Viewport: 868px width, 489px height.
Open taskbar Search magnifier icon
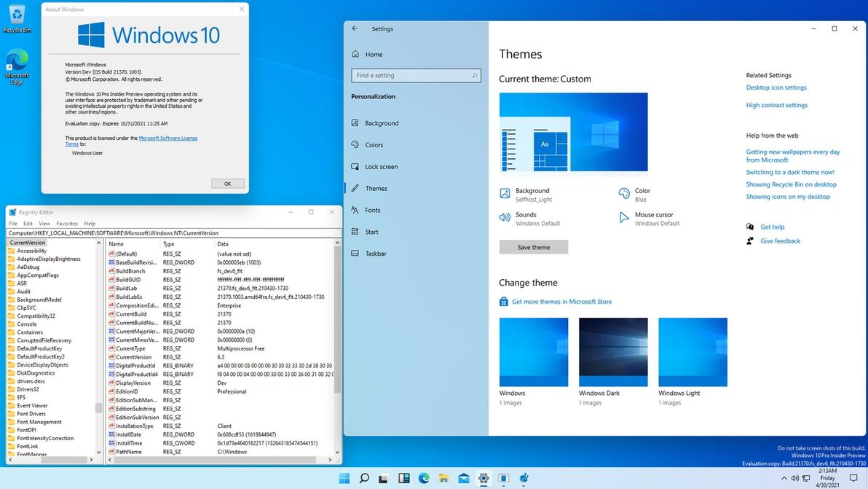[363, 479]
